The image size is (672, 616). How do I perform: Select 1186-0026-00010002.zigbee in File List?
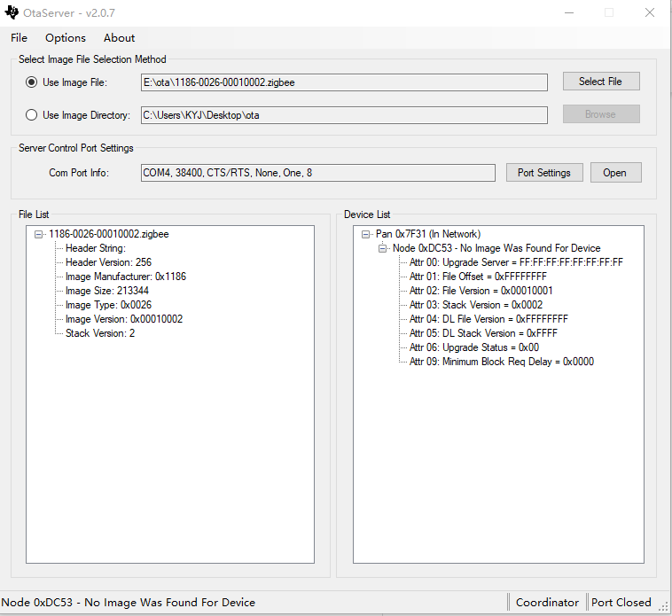pyautogui.click(x=109, y=234)
